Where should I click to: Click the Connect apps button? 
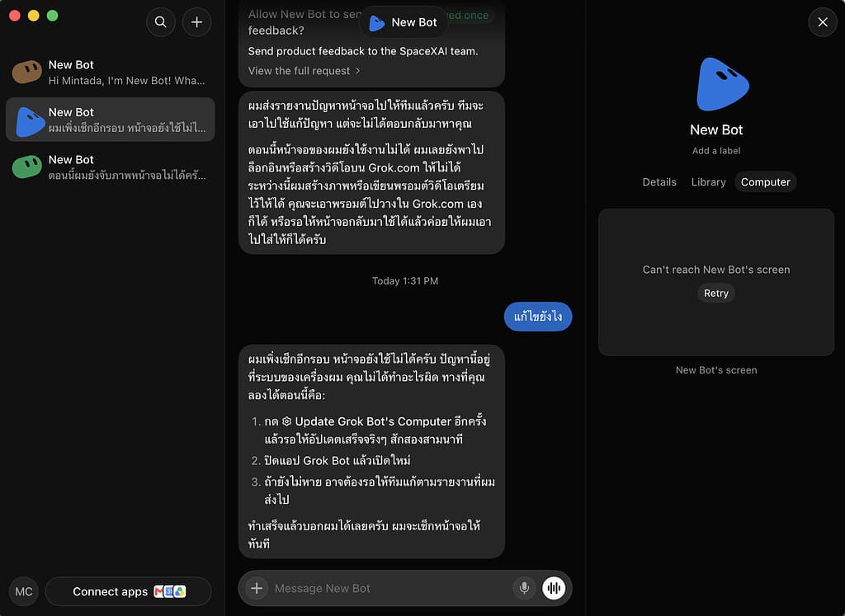tap(128, 591)
